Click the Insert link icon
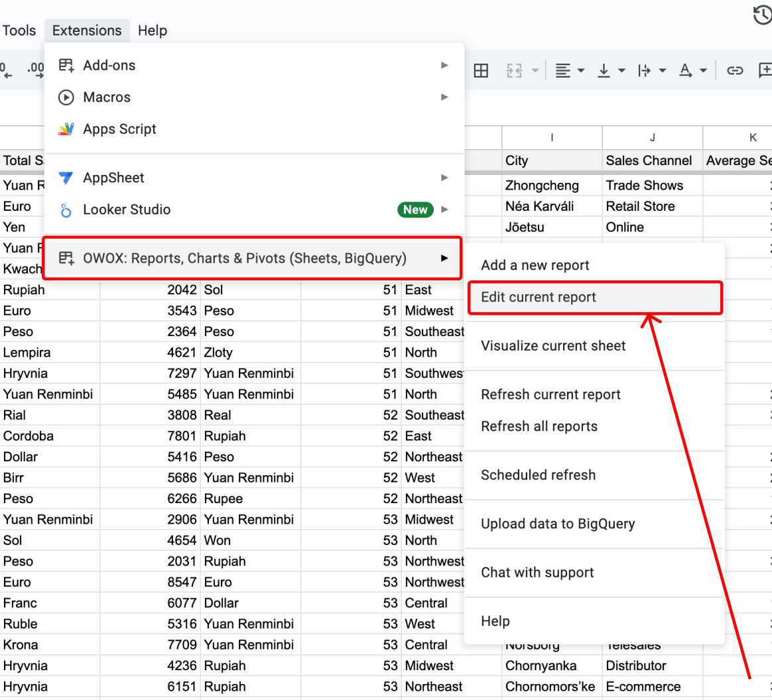The image size is (772, 700). 735,71
